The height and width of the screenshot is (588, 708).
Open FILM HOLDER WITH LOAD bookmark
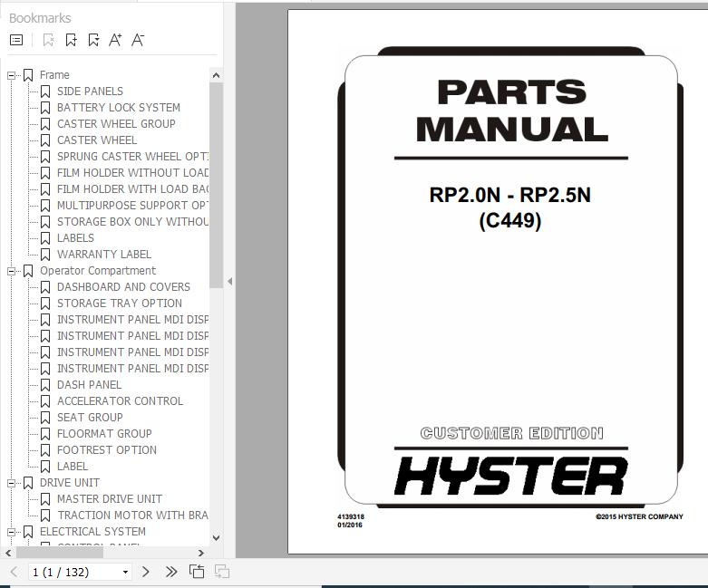point(132,189)
